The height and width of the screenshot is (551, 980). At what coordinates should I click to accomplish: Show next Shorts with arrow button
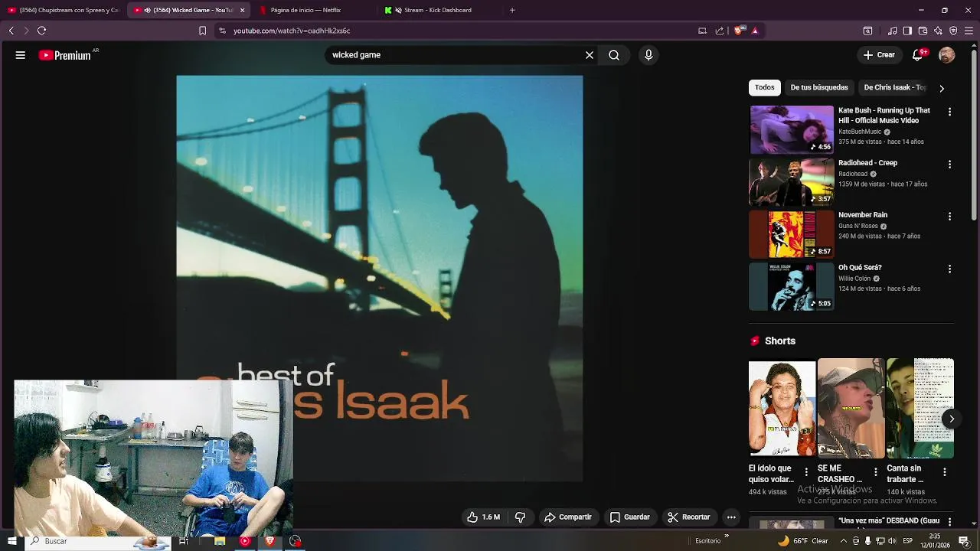pos(951,419)
